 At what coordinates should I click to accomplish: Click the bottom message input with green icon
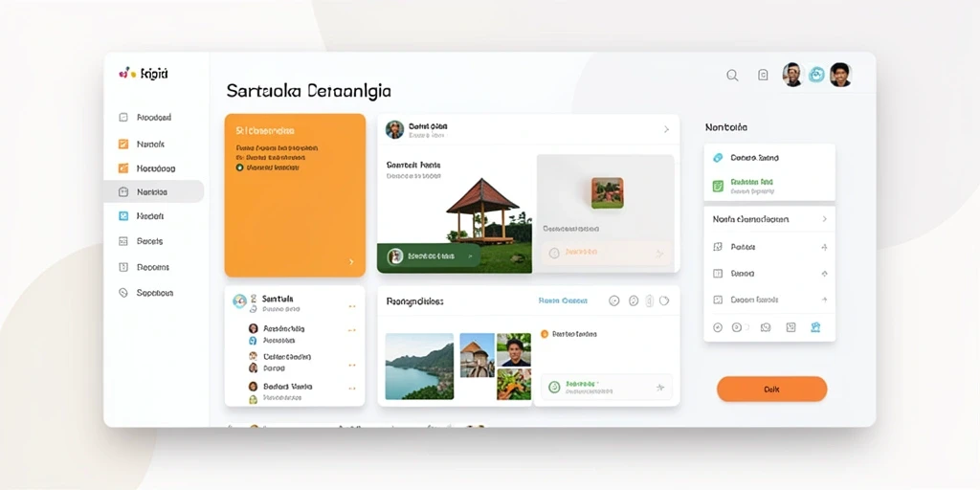click(x=607, y=388)
